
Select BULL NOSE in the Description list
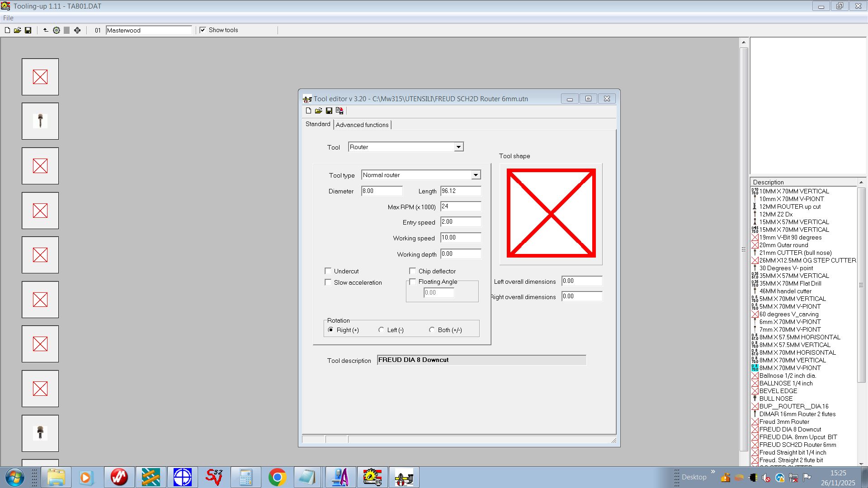click(776, 399)
